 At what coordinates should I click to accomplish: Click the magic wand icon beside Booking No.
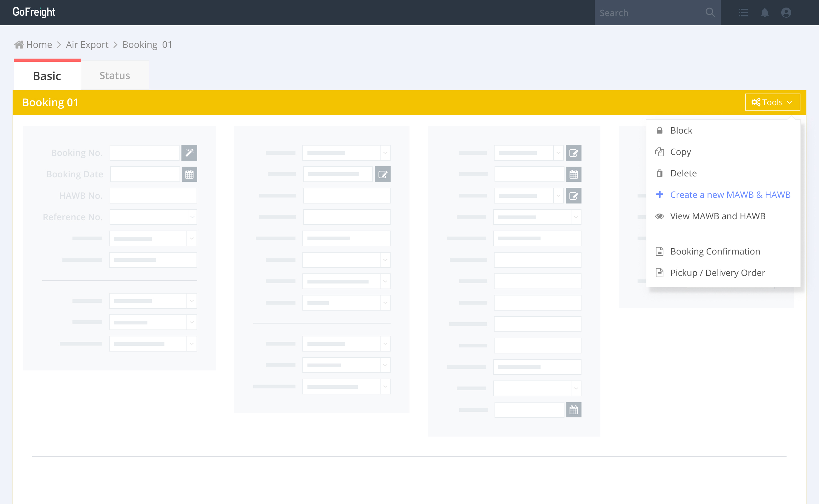click(189, 153)
